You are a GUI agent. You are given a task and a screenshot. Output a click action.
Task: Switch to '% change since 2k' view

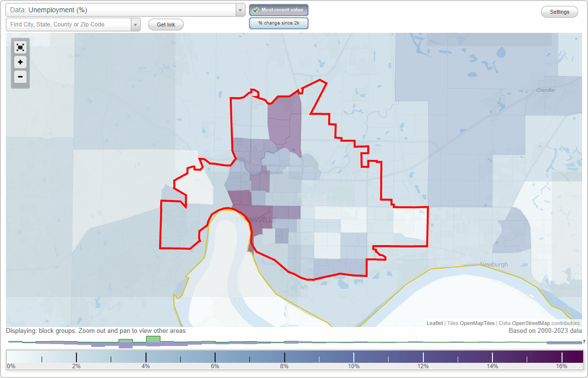pos(278,23)
